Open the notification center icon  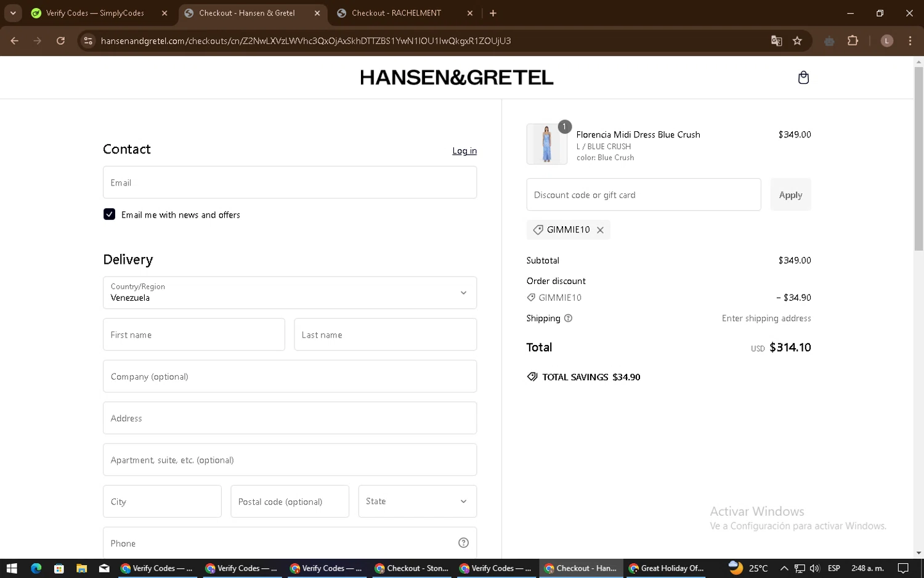903,568
